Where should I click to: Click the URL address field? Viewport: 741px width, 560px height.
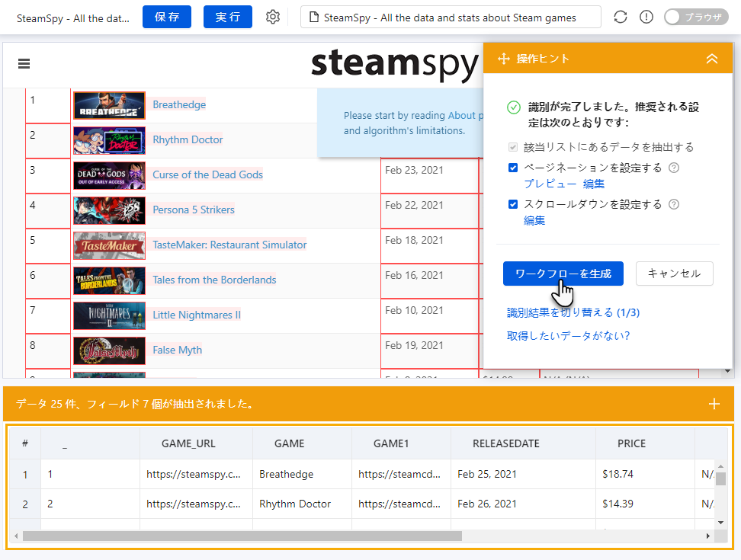[x=451, y=18]
